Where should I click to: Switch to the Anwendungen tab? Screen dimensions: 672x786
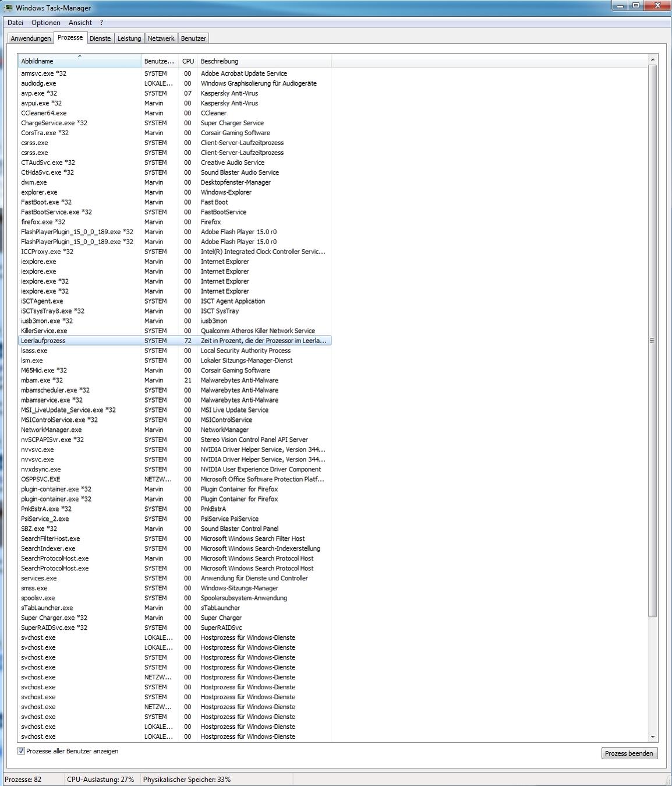tap(31, 38)
